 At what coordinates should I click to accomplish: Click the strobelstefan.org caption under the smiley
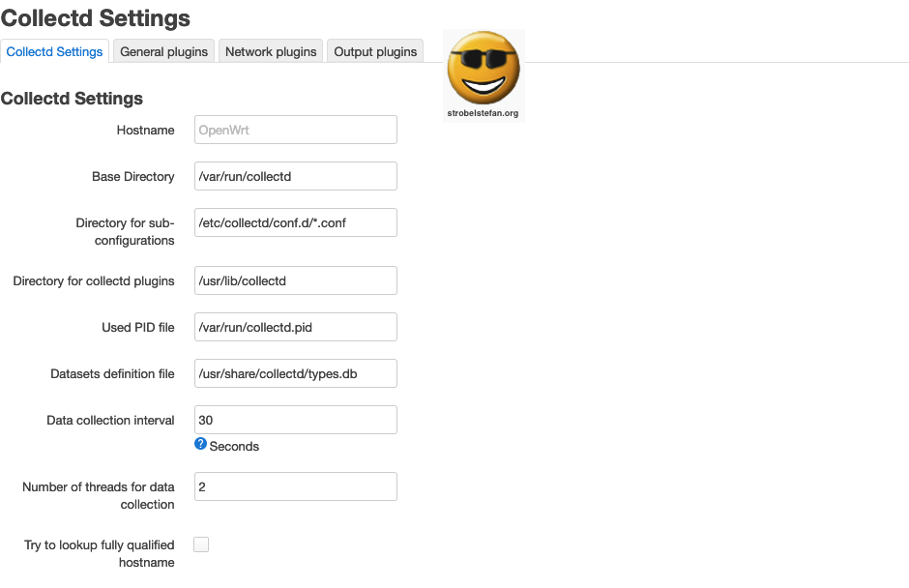tap(483, 113)
